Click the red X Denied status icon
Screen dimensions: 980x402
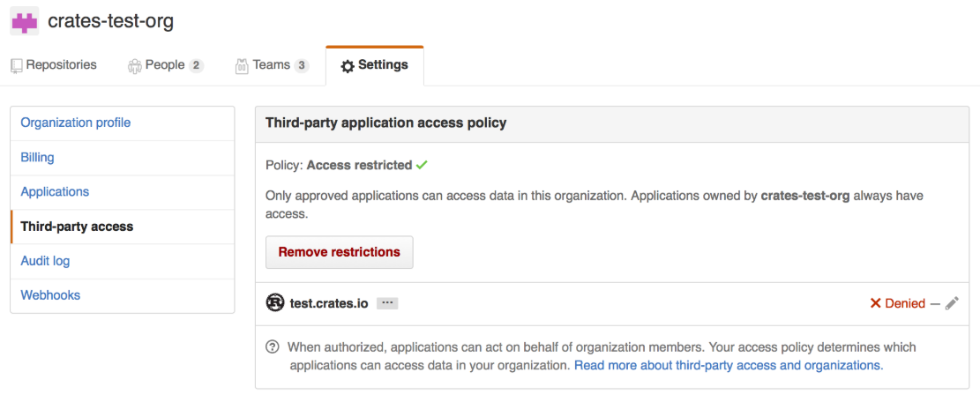click(x=876, y=303)
